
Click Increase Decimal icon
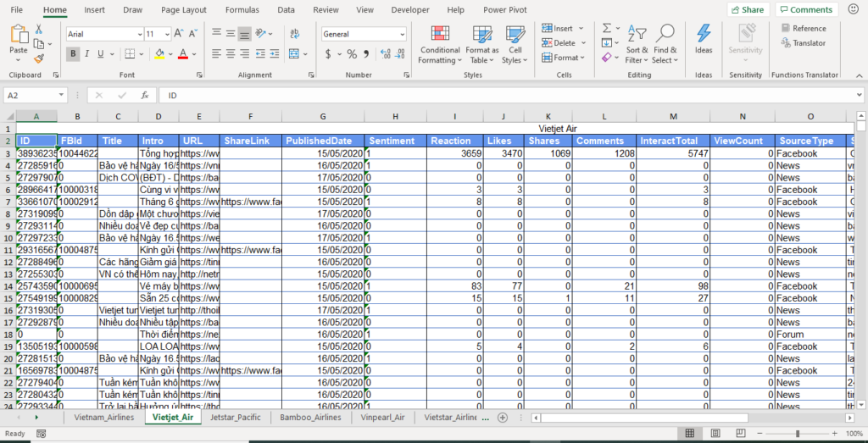click(x=386, y=53)
